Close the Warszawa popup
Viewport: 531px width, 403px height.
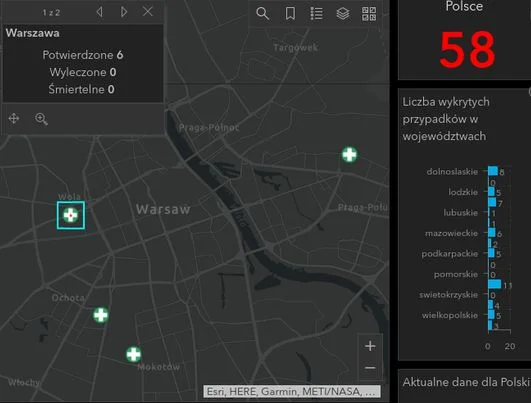tap(148, 12)
